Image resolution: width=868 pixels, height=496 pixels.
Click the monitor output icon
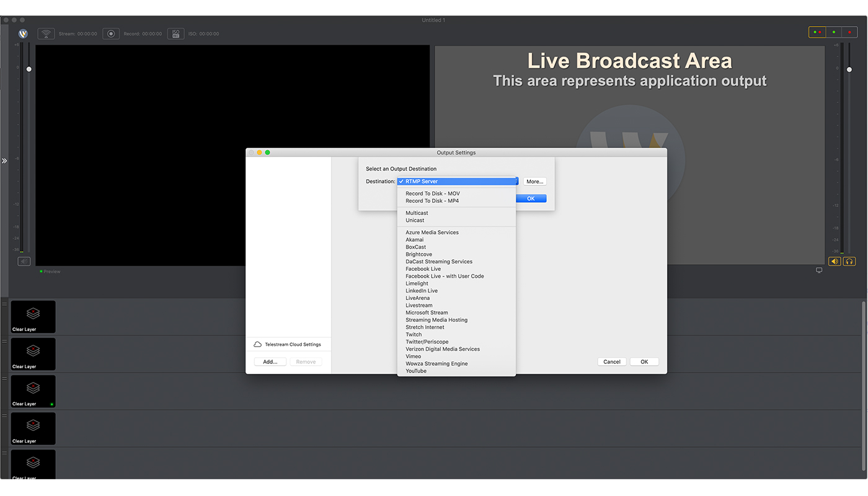[819, 270]
